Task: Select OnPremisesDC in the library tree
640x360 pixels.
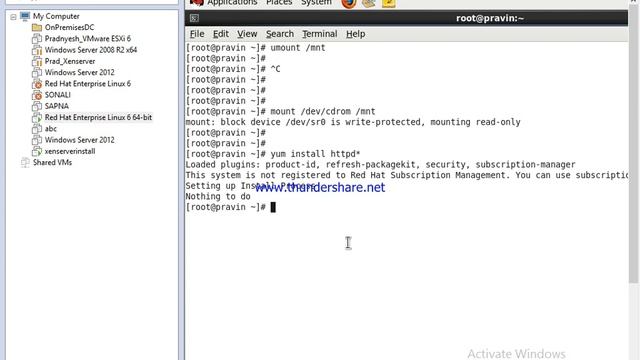Action: [x=69, y=27]
